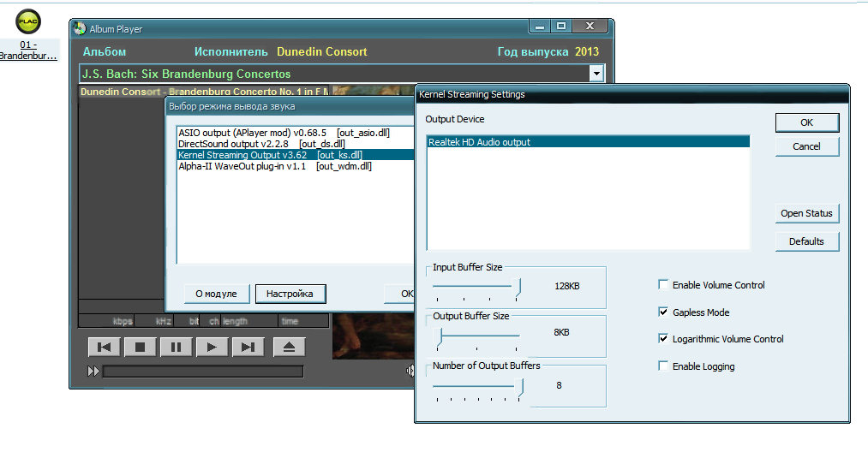Screen dimensions: 868x452
Task: Click the Number of Output Buffers slider handle
Action: 519,389
